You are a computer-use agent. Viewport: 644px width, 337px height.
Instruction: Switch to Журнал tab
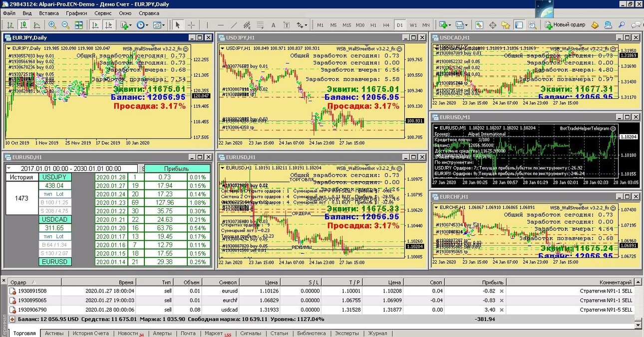pyautogui.click(x=377, y=333)
